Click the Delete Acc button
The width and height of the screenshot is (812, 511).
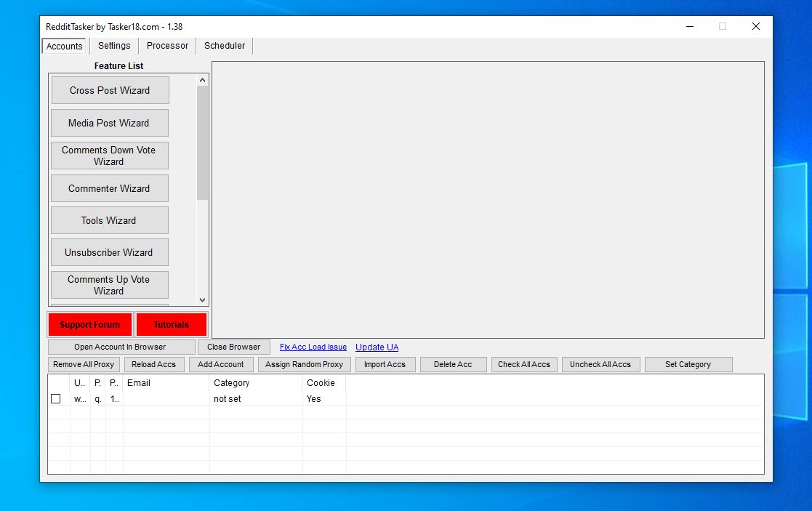(x=453, y=364)
